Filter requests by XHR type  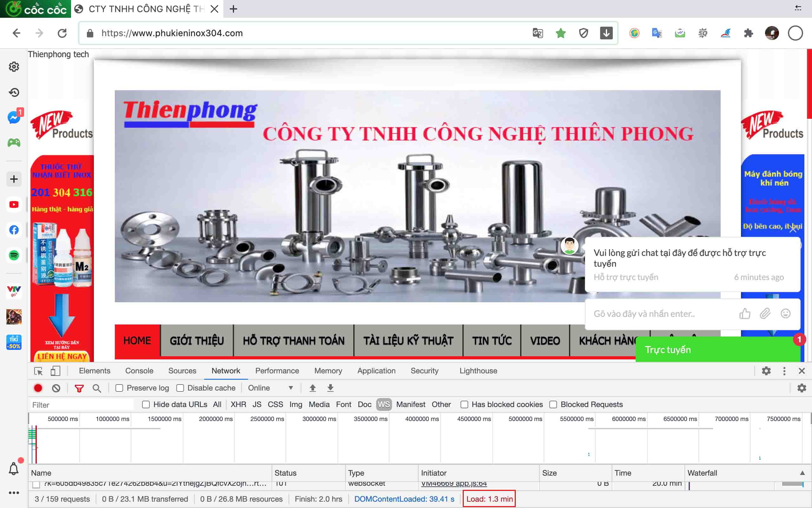[x=238, y=404]
